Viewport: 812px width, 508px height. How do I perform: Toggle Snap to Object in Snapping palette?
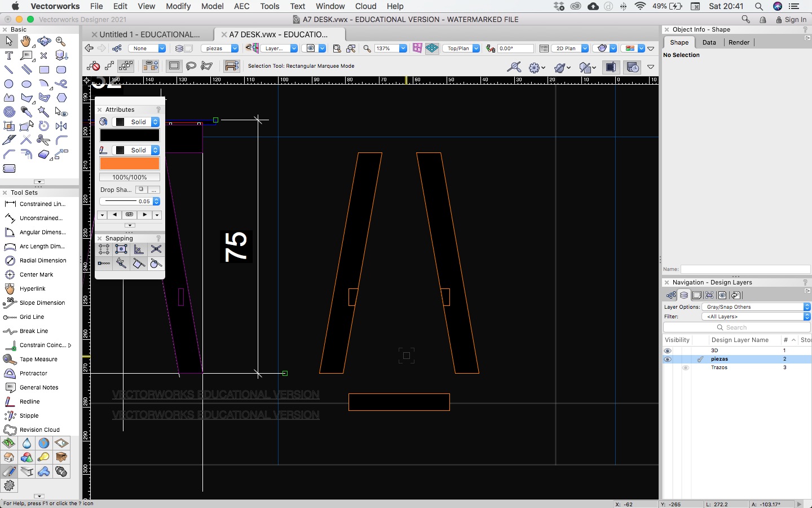pos(121,249)
